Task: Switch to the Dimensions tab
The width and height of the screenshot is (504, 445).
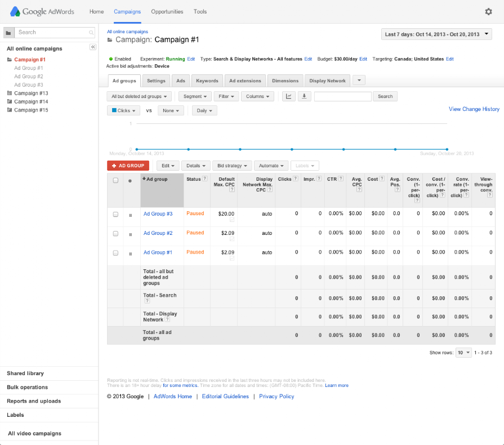Action: coord(285,81)
